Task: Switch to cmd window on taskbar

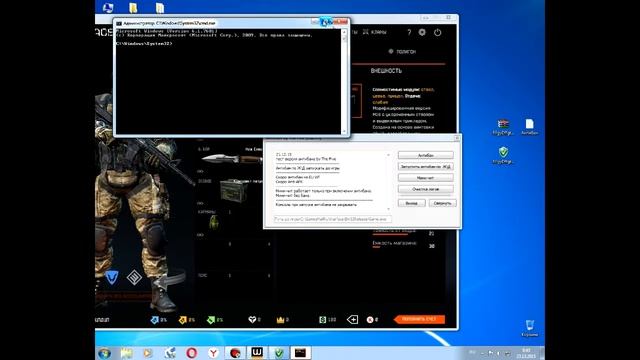Action: point(300,353)
